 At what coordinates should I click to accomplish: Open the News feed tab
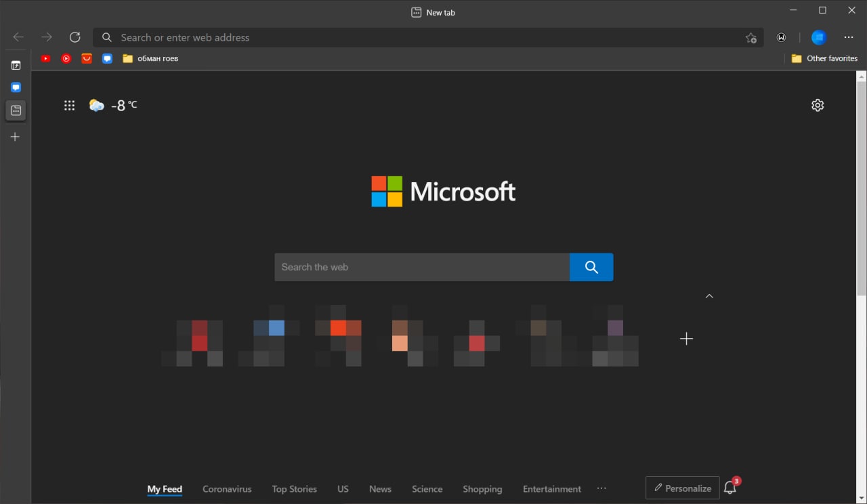tap(380, 489)
